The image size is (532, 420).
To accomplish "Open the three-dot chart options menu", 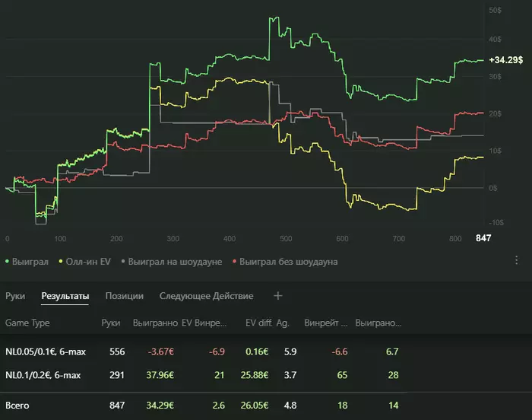I will [517, 260].
